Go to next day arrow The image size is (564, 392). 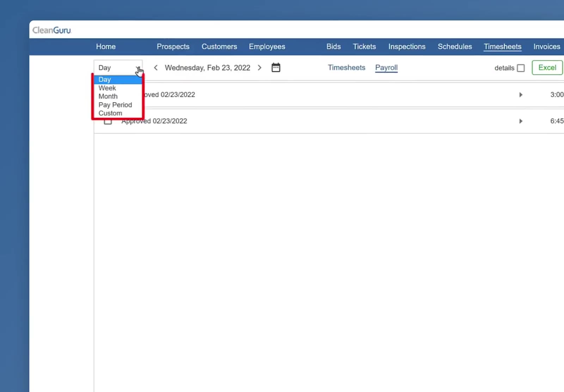coord(259,68)
